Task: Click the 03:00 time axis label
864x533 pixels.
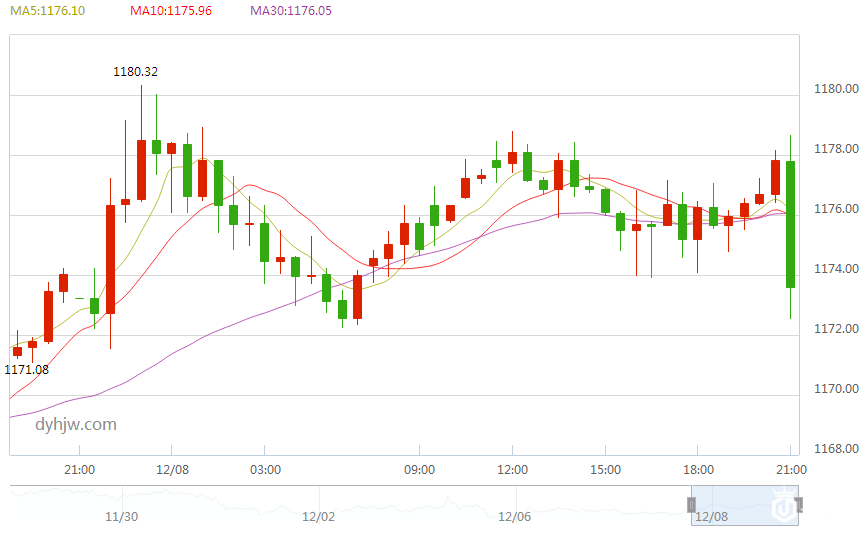Action: 265,469
